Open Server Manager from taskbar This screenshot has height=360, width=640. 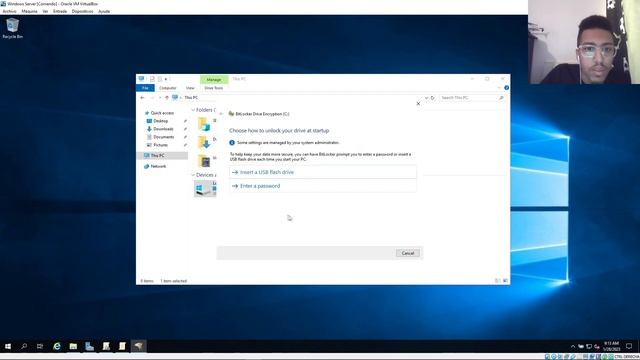(89, 346)
